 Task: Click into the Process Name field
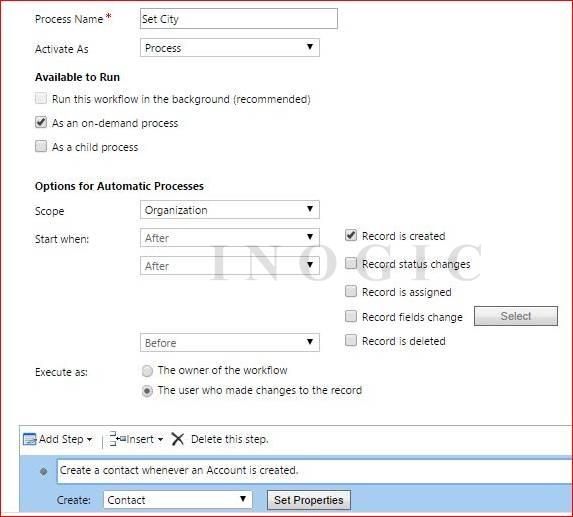tap(239, 19)
